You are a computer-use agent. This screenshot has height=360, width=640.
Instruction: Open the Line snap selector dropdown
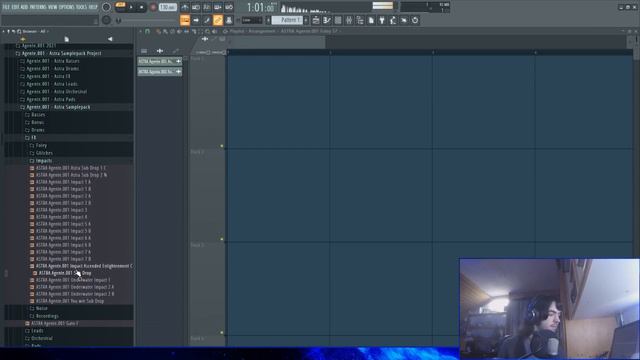pos(252,20)
